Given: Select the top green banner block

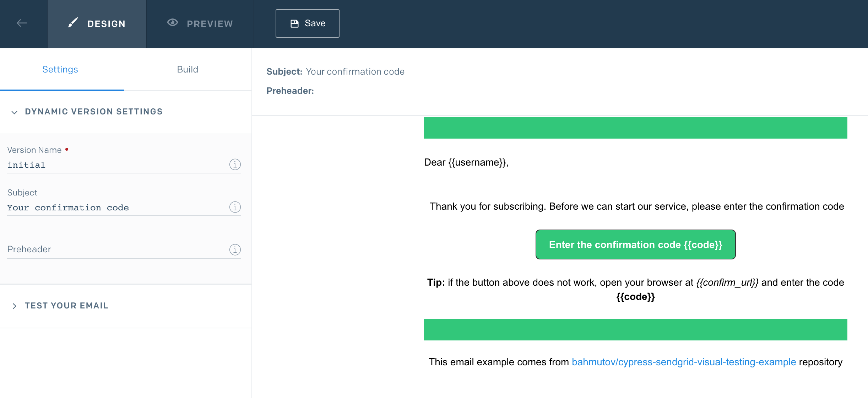Looking at the screenshot, I should (x=635, y=128).
